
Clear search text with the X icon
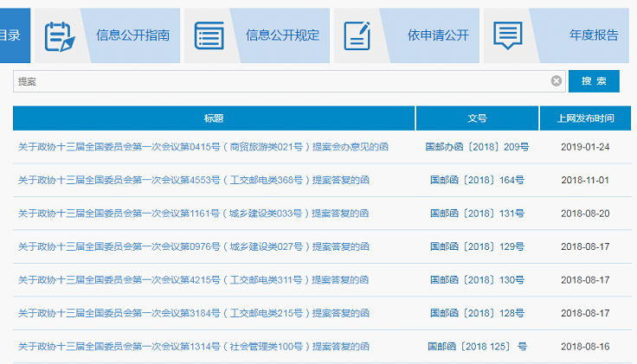557,80
